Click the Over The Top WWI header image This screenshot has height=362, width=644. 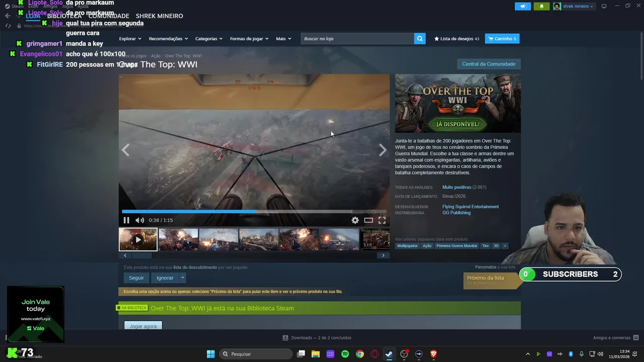(x=458, y=103)
